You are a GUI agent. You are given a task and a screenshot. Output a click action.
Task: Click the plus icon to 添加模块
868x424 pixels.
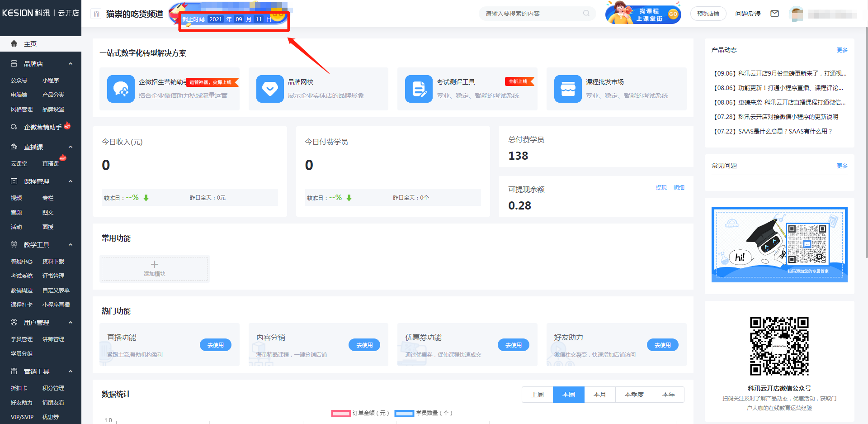click(155, 264)
